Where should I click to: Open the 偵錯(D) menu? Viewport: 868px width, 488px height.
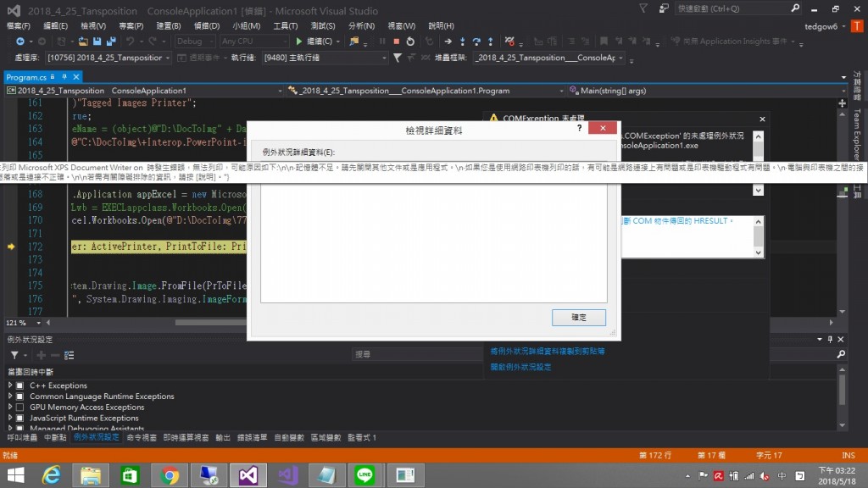[x=207, y=26]
